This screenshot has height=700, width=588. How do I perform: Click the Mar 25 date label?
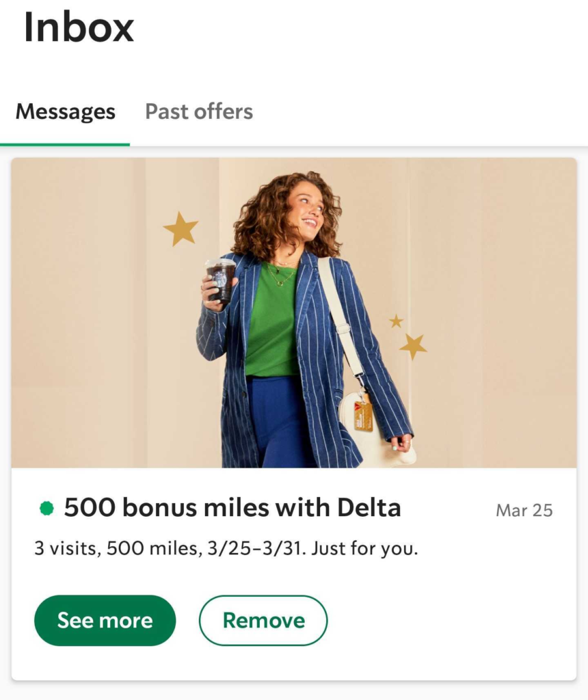tap(524, 510)
